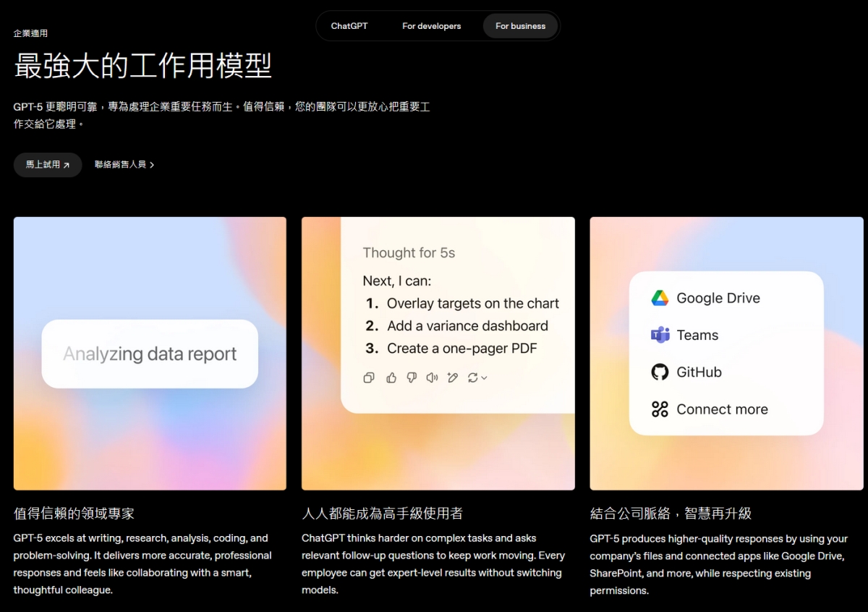
Task: Click the Google Drive logo icon
Action: [x=660, y=298]
